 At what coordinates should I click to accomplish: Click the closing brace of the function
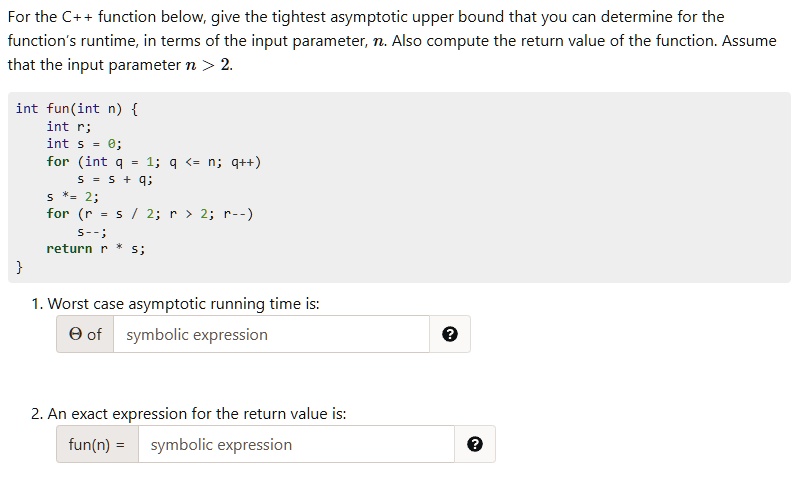19,266
